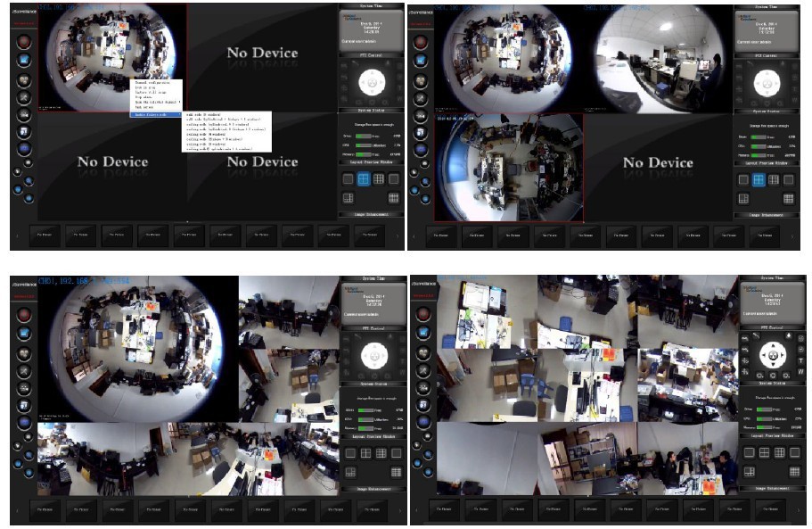
Task: Select large fisheye video in bottom-left screenshot
Action: point(134,348)
